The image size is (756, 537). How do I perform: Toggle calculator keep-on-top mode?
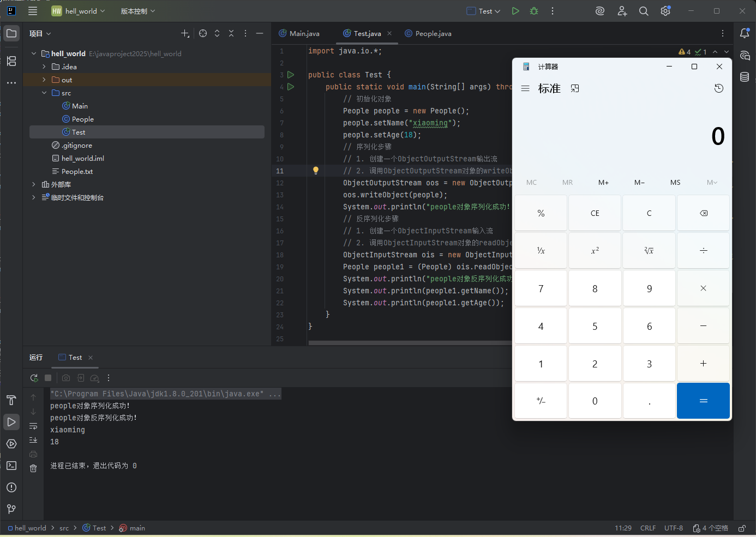click(575, 88)
